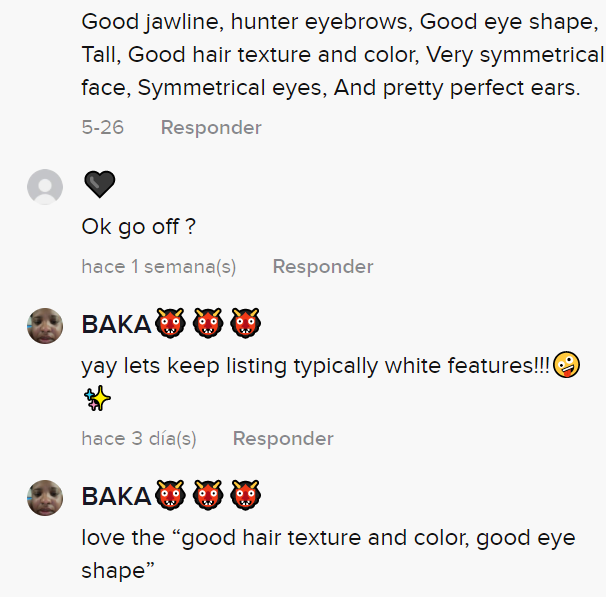
Task: Select the "Ok go off ?" comment text
Action: tap(139, 227)
